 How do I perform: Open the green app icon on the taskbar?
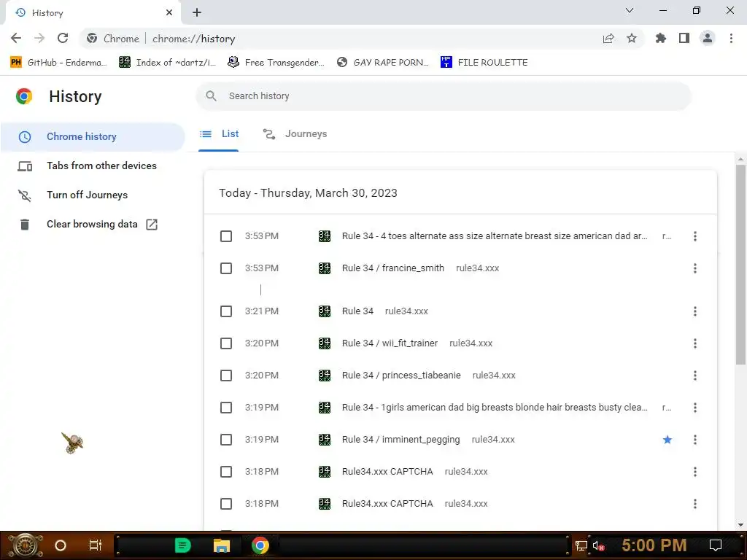183,545
